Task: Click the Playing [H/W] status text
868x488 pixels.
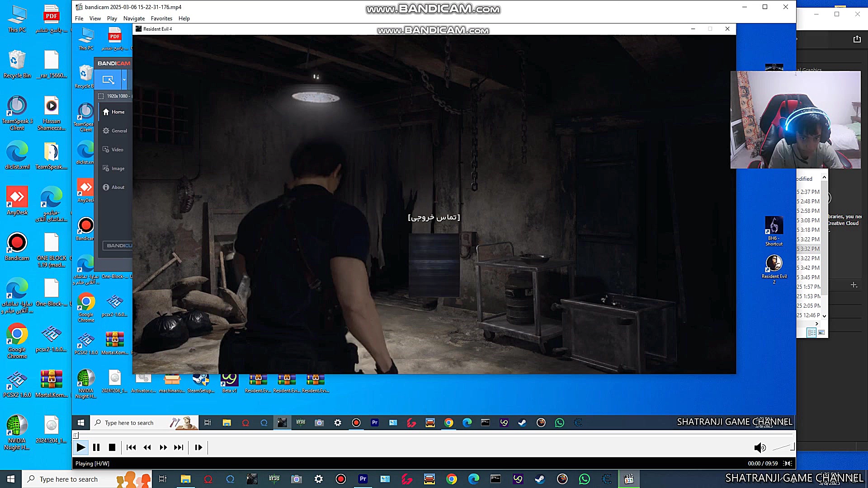Action: coord(92,463)
